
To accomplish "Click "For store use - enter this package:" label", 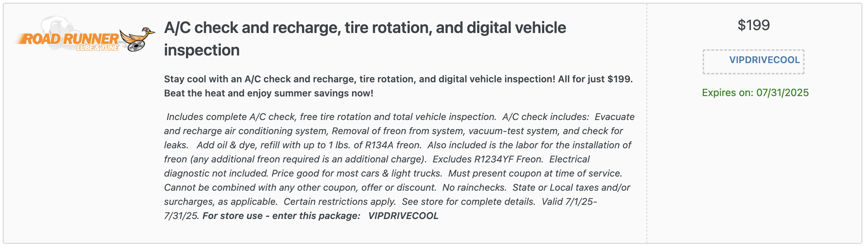I will [x=281, y=216].
